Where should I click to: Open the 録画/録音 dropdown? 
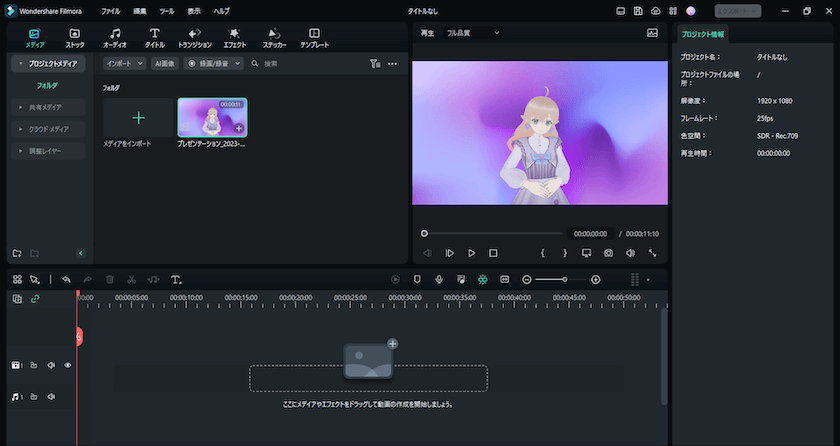coord(213,64)
